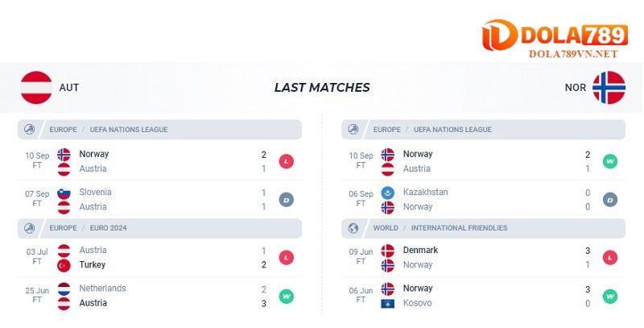Screen dimensions: 644x328
Task: Click the Slovenia team name
Action: click(95, 193)
